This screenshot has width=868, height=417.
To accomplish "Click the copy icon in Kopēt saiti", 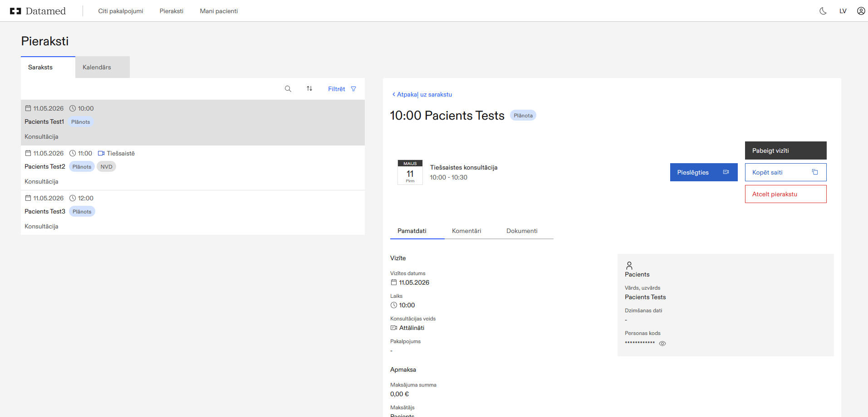I will [815, 172].
